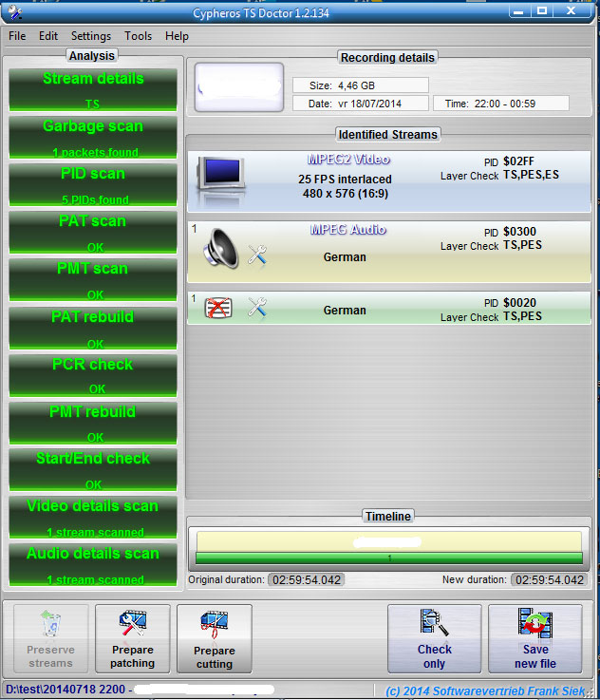Click the Preserve streams text label

(50, 656)
